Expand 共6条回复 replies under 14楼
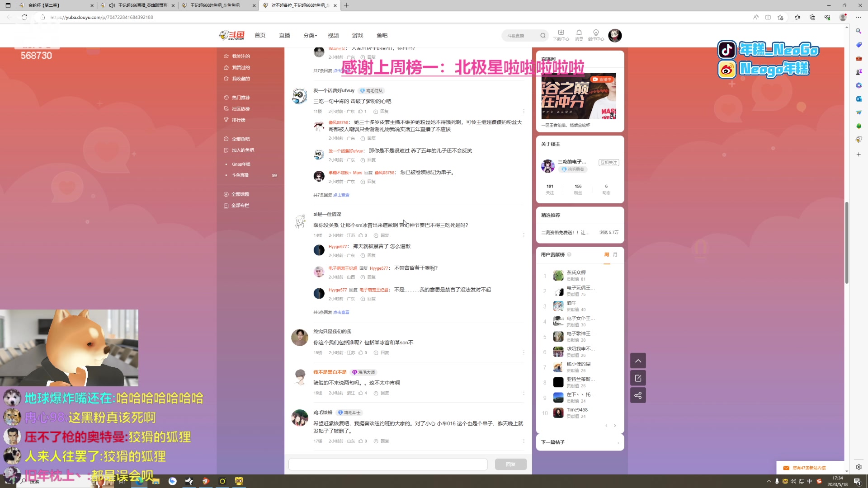The height and width of the screenshot is (488, 868). tap(341, 312)
